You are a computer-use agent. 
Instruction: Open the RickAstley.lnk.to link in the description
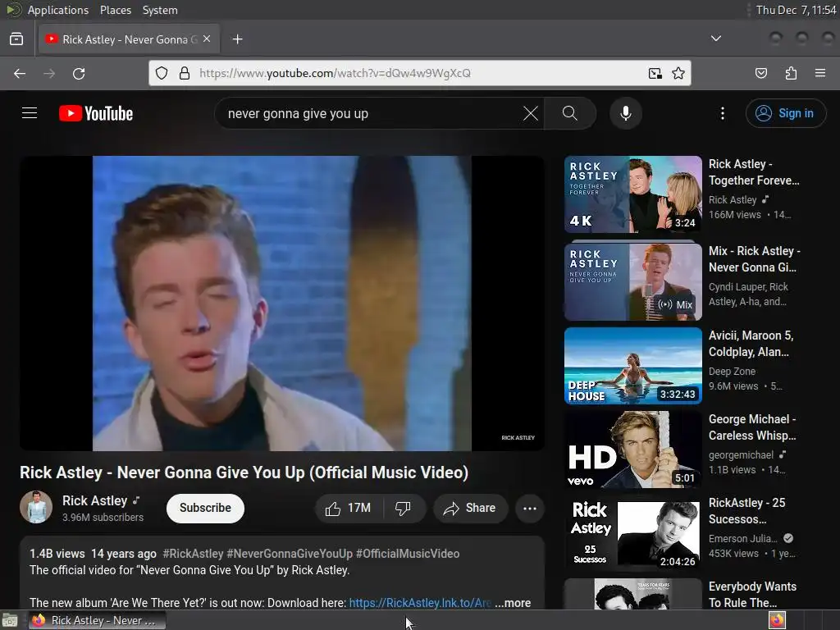click(x=420, y=603)
